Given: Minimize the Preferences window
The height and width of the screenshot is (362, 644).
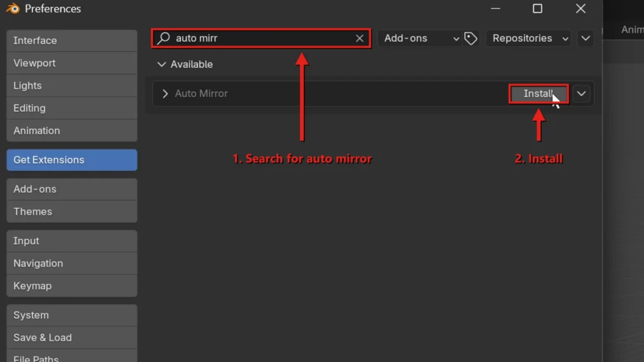Looking at the screenshot, I should coord(496,9).
